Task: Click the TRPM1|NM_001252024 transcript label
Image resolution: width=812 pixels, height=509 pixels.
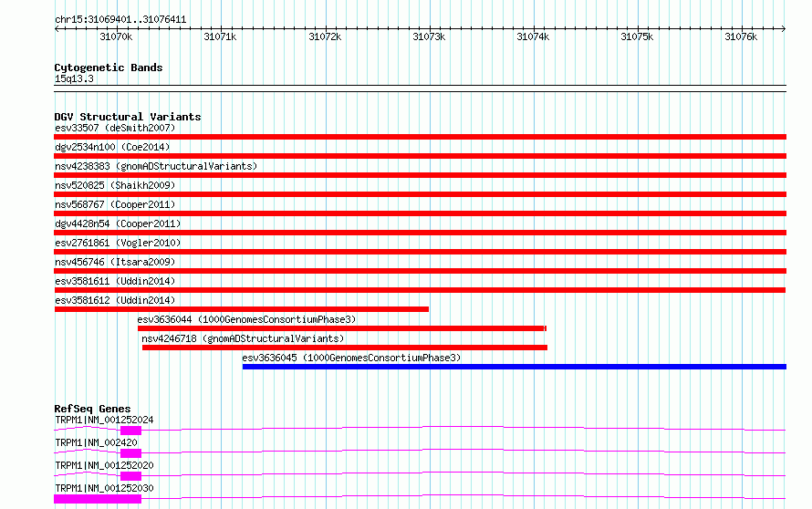Action: pos(104,420)
